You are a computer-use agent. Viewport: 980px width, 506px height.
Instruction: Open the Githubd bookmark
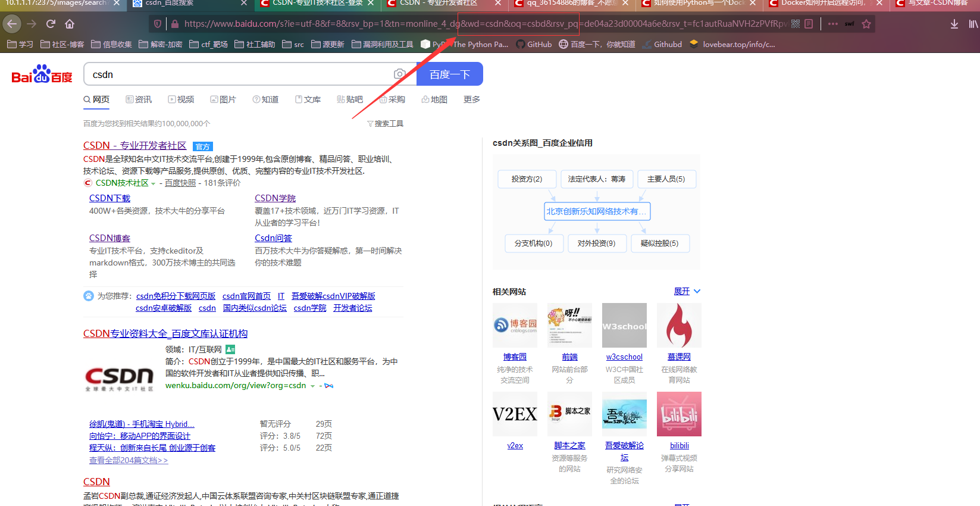pyautogui.click(x=662, y=44)
